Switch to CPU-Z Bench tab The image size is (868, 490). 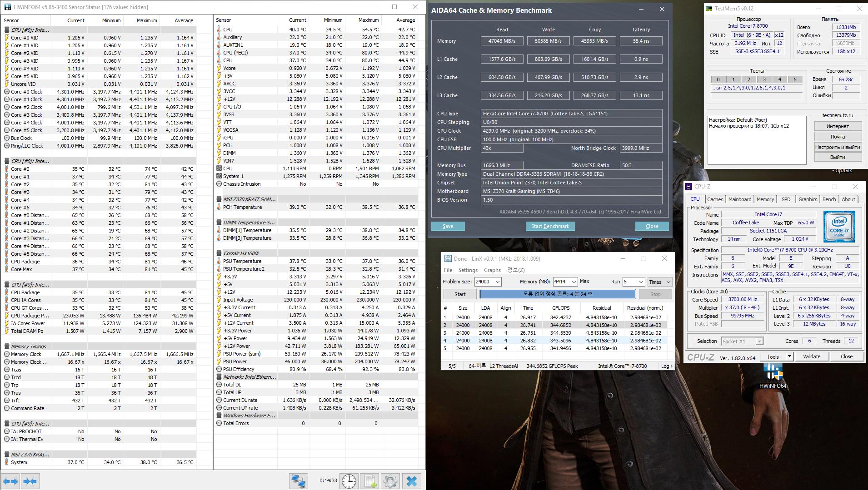829,199
